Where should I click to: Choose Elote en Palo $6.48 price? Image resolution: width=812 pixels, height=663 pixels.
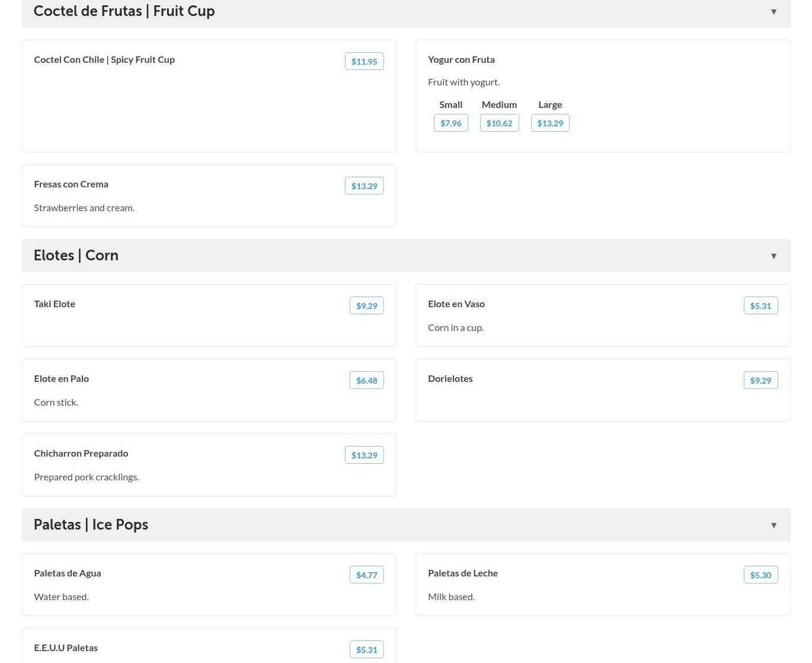[x=366, y=381]
